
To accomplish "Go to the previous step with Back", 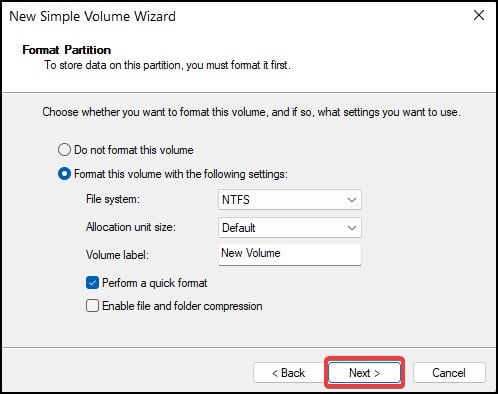I will [288, 373].
